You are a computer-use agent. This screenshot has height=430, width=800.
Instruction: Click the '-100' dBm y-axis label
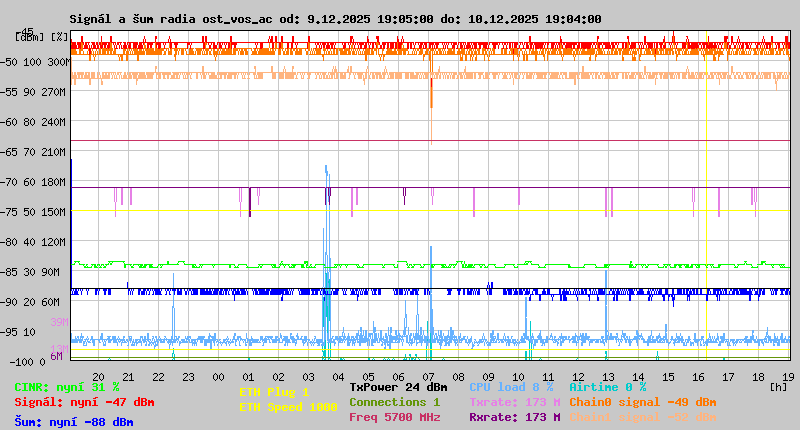coord(21,362)
